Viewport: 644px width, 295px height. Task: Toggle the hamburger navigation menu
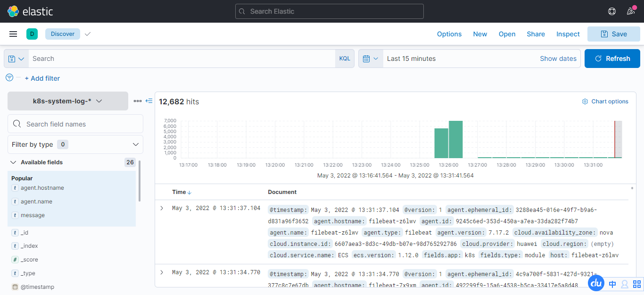pyautogui.click(x=13, y=34)
